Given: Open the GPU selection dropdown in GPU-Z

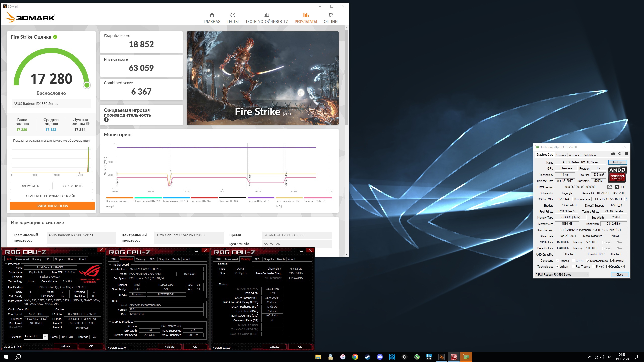Looking at the screenshot, I should (561, 275).
